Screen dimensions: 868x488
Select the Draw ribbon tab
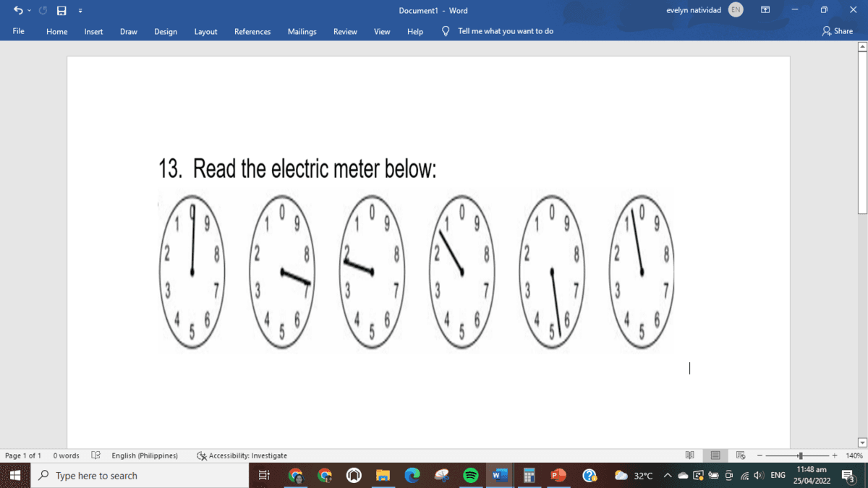129,31
